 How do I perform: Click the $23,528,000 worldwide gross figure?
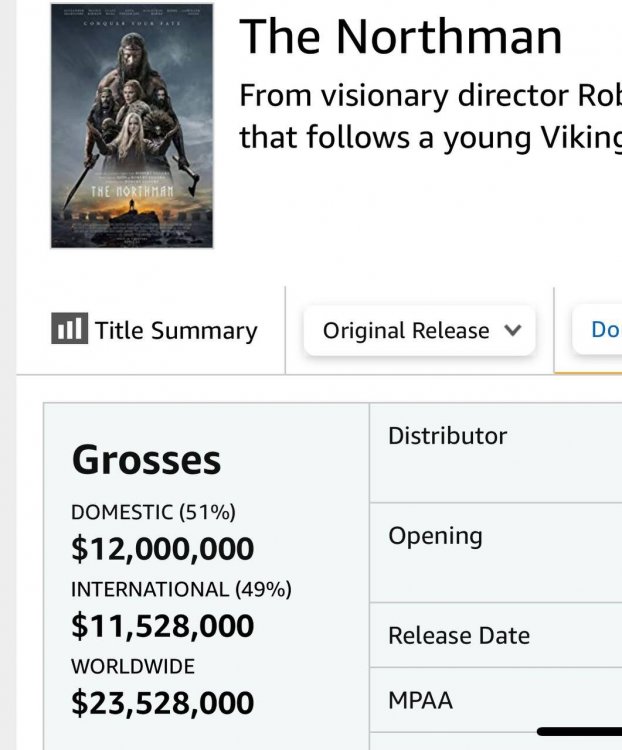[x=162, y=702]
